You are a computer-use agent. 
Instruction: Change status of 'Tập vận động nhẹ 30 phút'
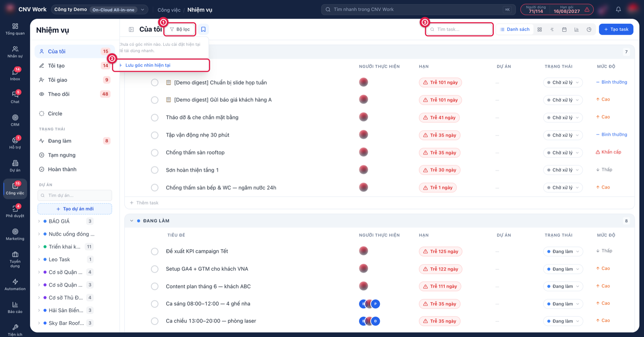[563, 135]
